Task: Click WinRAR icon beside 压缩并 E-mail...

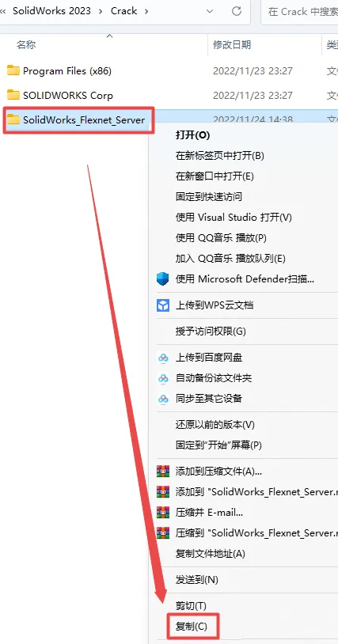Action: click(163, 512)
